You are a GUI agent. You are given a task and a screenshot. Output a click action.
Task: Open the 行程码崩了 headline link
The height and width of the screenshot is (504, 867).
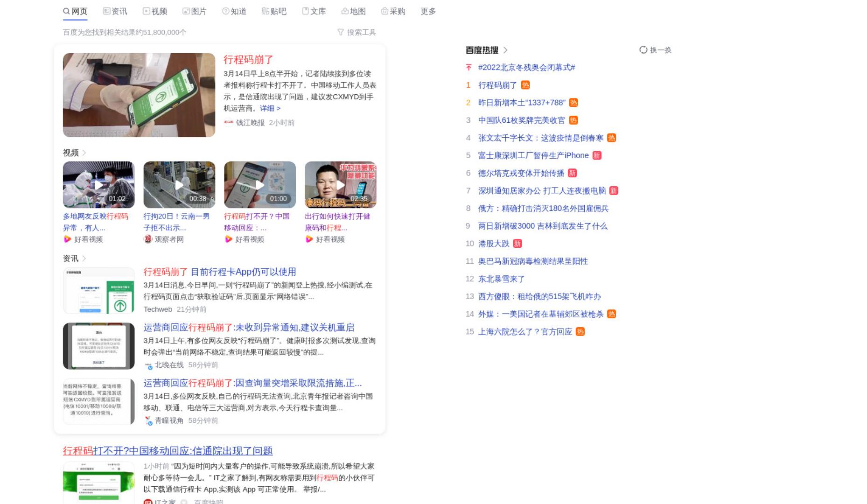248,59
